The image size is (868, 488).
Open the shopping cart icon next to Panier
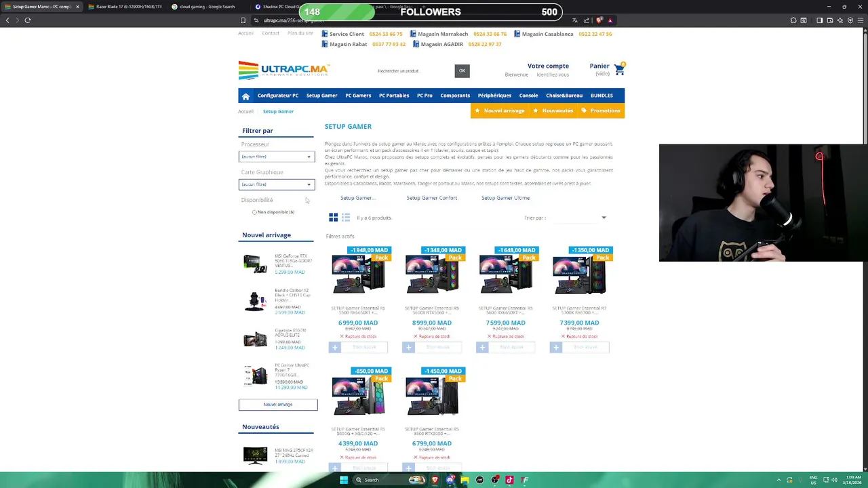(x=619, y=68)
